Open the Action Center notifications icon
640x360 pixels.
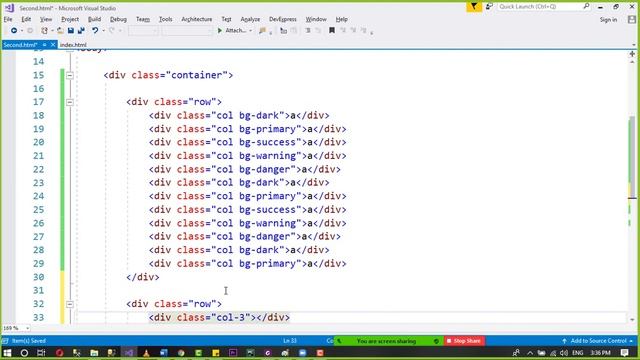pos(624,353)
